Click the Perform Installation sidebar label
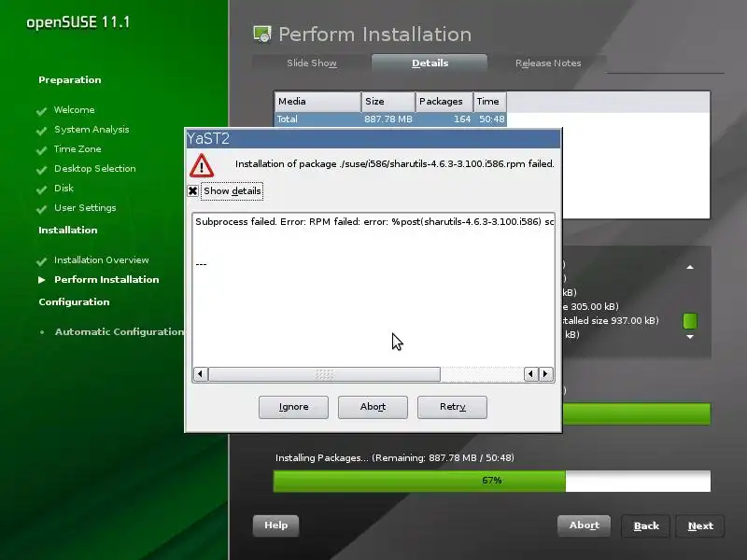 tap(106, 279)
